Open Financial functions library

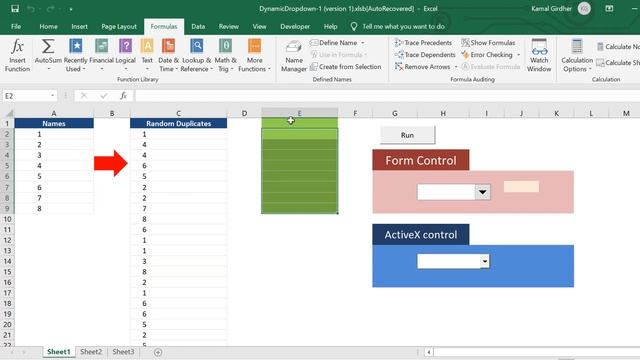point(101,56)
